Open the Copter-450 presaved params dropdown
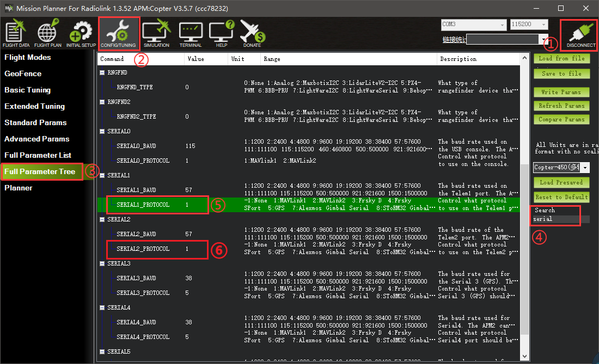Screen dimensions: 599x364 tap(585, 168)
